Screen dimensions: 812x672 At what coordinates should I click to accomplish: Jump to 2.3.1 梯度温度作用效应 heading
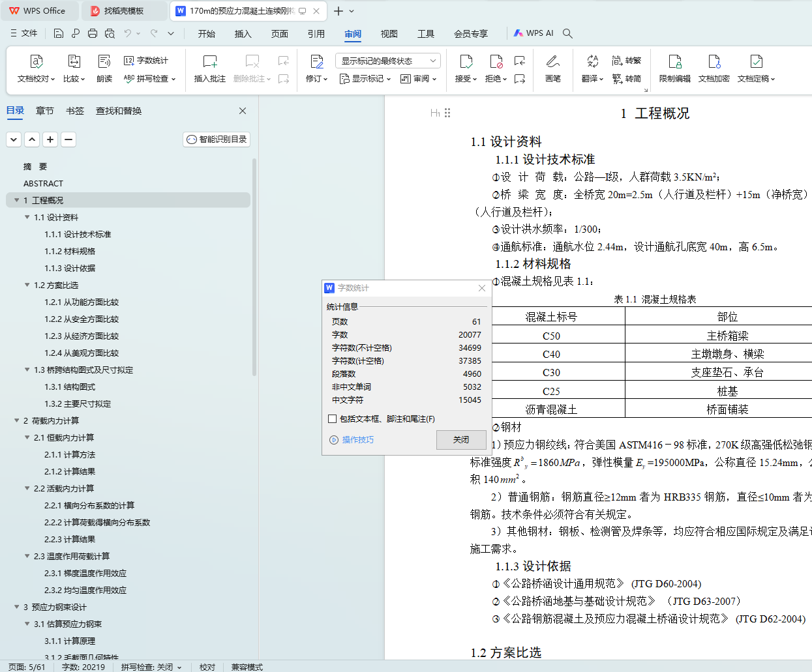(85, 573)
